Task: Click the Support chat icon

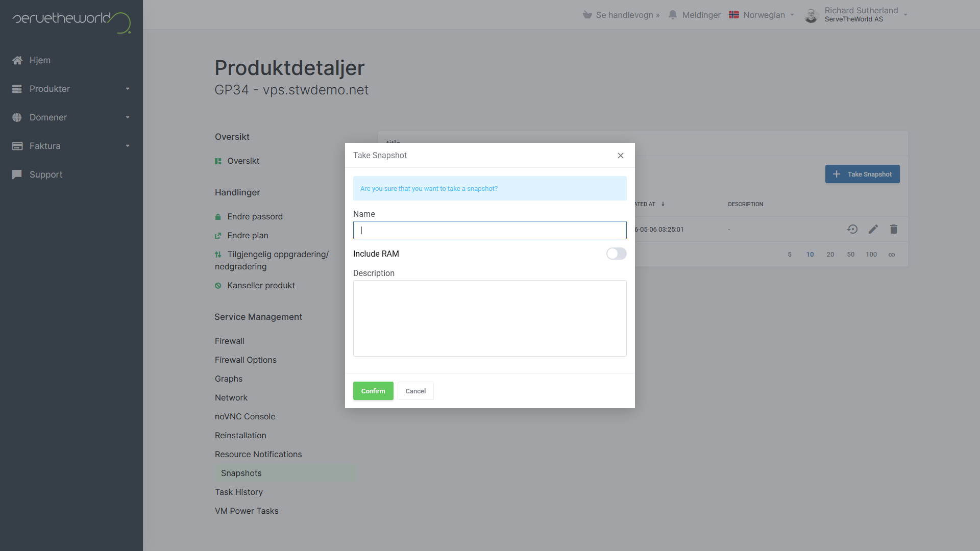Action: [17, 174]
